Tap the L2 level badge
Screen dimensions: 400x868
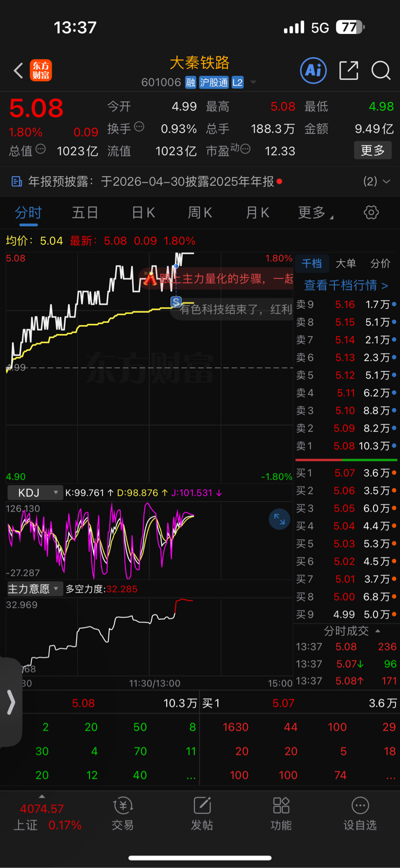238,82
